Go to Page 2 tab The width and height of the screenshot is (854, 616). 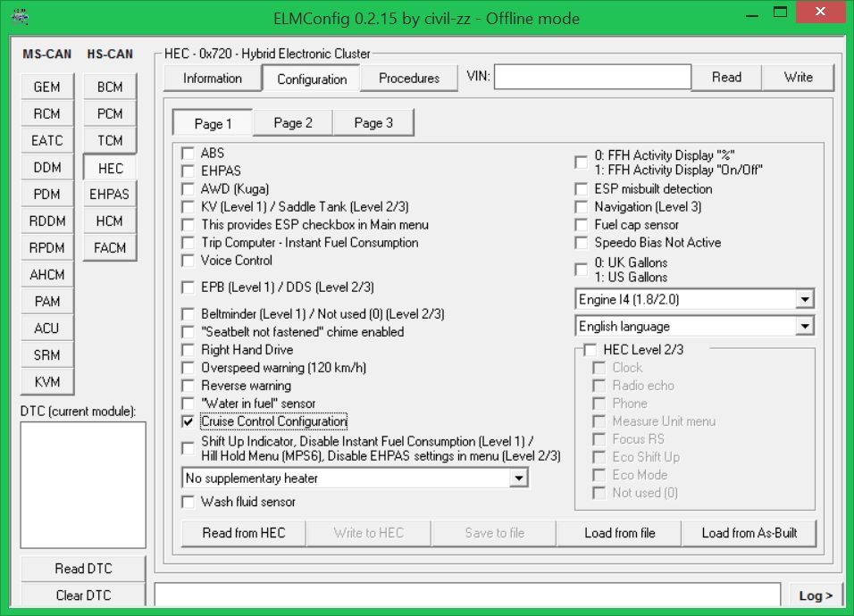point(292,123)
